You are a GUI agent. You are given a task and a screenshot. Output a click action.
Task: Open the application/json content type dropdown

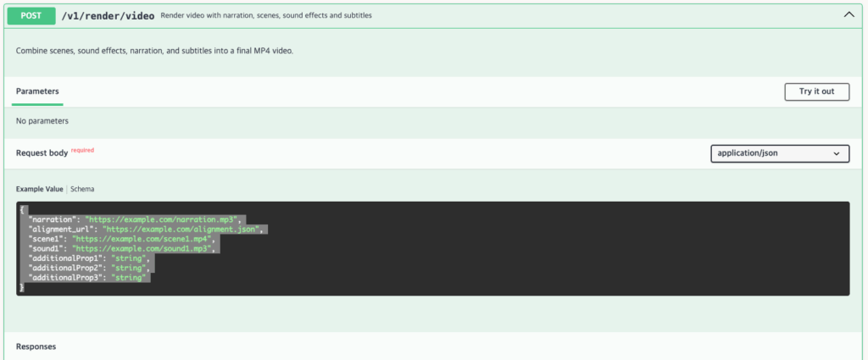(x=780, y=153)
